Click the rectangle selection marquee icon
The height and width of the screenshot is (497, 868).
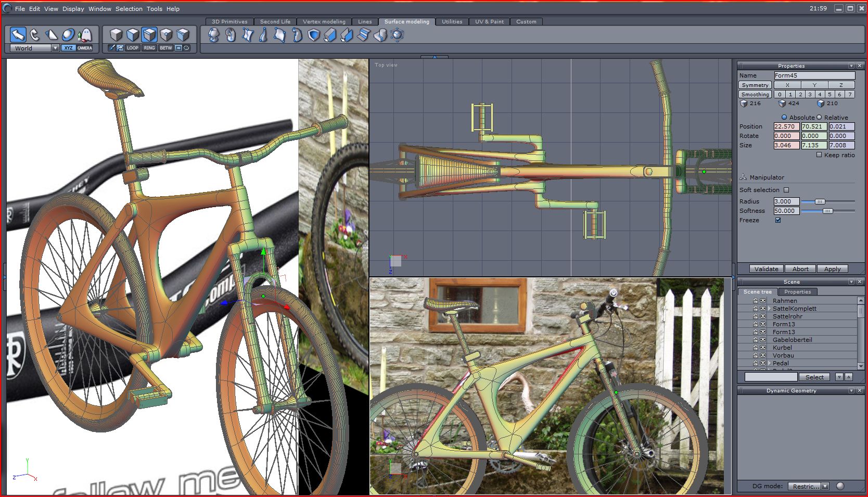(x=178, y=48)
